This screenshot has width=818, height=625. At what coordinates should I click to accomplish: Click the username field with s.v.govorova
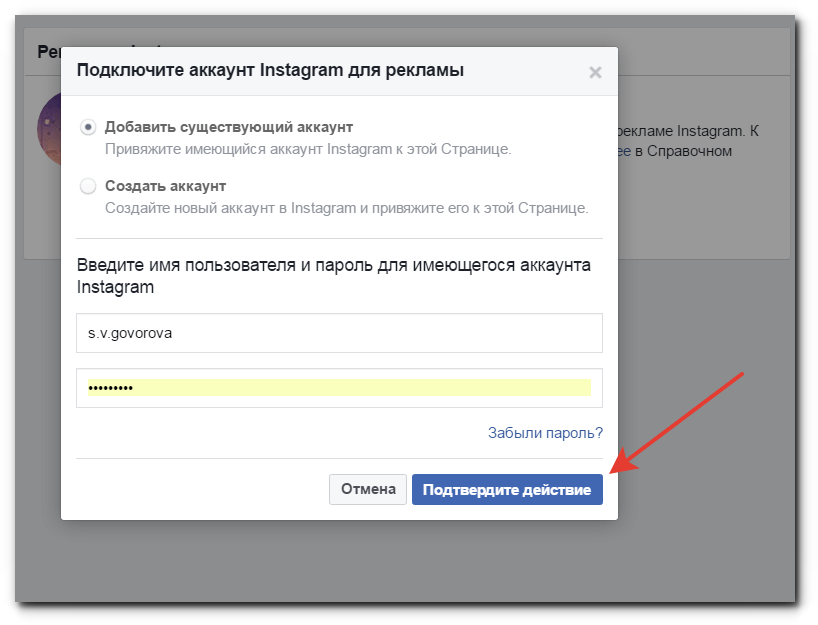pos(339,333)
